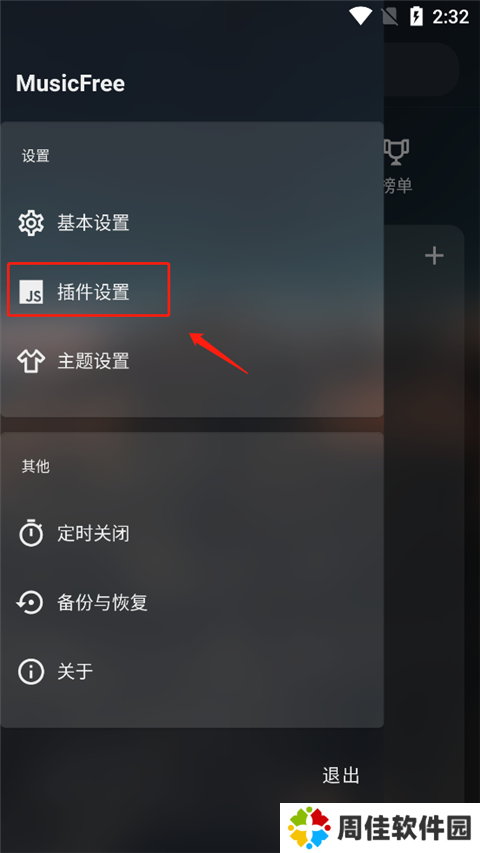Viewport: 480px width, 853px height.
Task: Click the stopwatch icon for 定时关闭
Action: (30, 533)
